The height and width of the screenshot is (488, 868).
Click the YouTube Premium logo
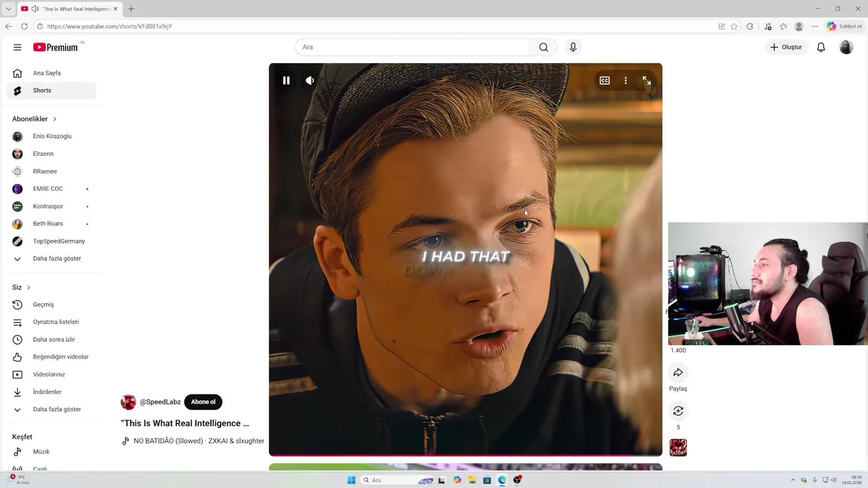pos(56,47)
